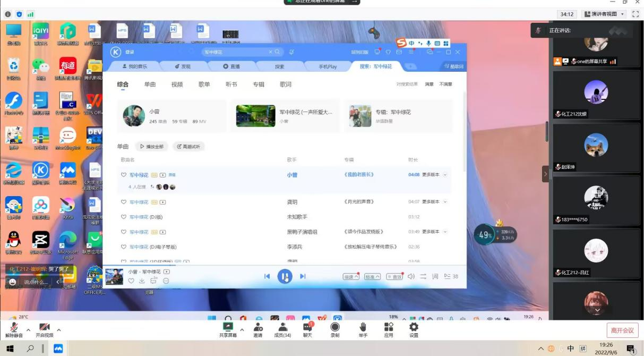The image size is (644, 356).
Task: Click the search magnifier in Kugou search box
Action: point(277,52)
